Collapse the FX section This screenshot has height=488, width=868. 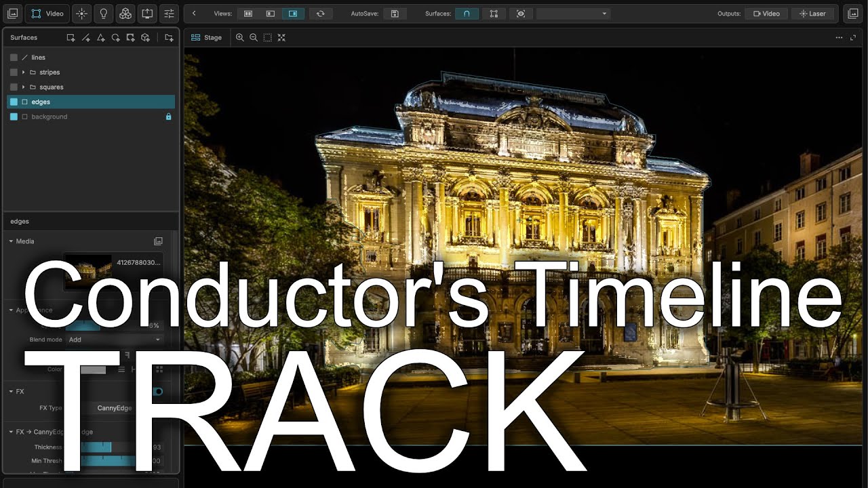11,392
